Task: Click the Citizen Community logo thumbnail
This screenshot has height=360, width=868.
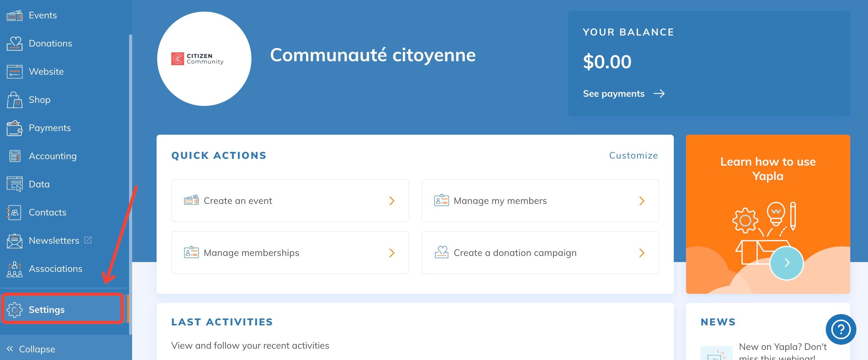Action: (204, 59)
